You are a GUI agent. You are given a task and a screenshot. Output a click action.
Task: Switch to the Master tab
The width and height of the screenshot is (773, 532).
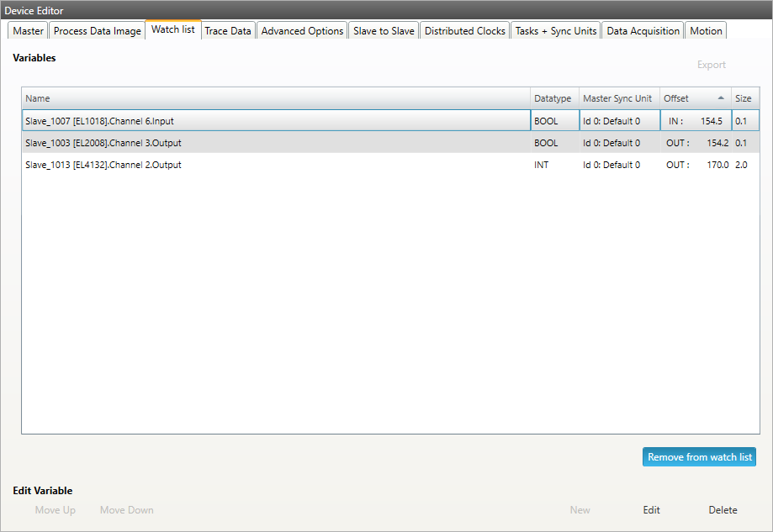(28, 31)
